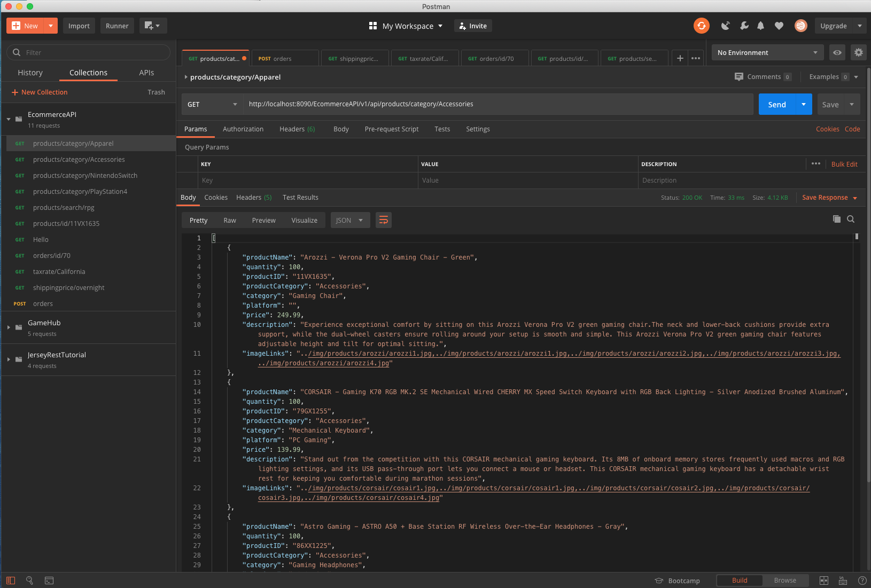Image resolution: width=871 pixels, height=588 pixels.
Task: Open the user avatar menu
Action: (800, 26)
